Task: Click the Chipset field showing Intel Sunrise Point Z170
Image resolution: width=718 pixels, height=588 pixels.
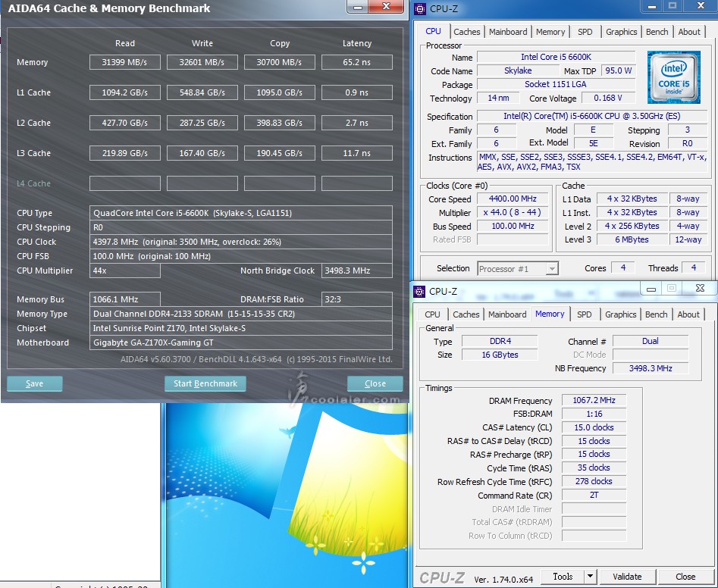Action: [241, 328]
